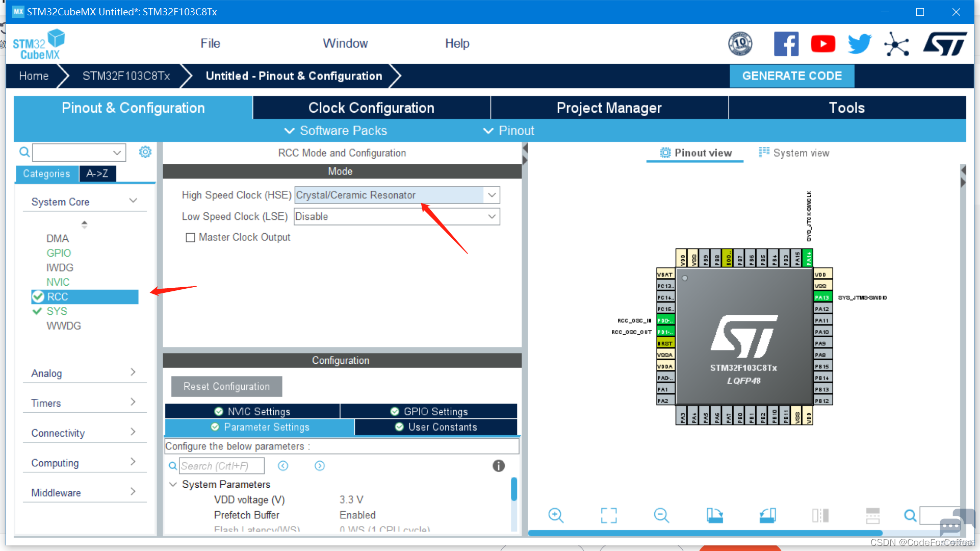This screenshot has height=551, width=980.
Task: Select the Pinout & Configuration tab
Action: coord(133,108)
